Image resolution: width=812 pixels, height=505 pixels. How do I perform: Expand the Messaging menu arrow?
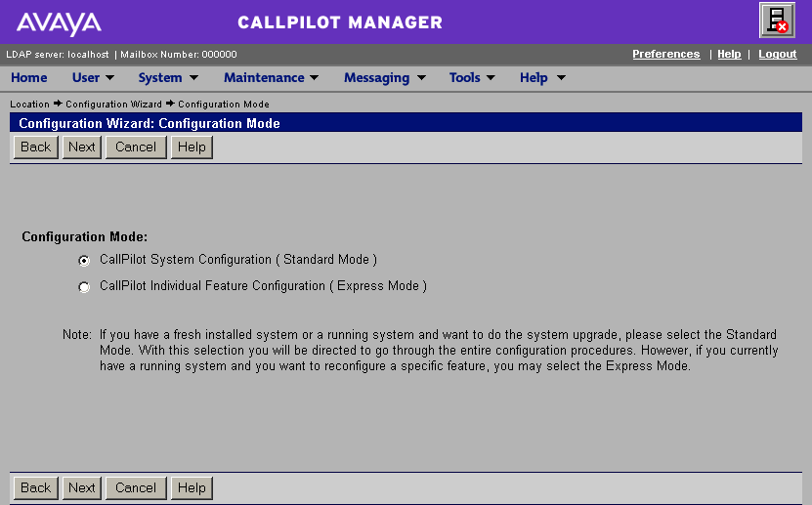[421, 78]
